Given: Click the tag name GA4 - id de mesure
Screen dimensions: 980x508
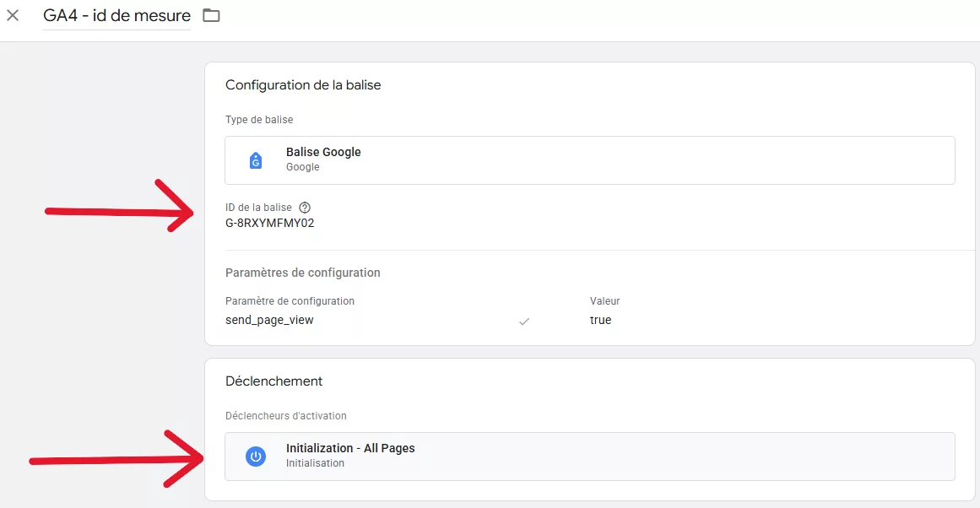Looking at the screenshot, I should coord(115,14).
